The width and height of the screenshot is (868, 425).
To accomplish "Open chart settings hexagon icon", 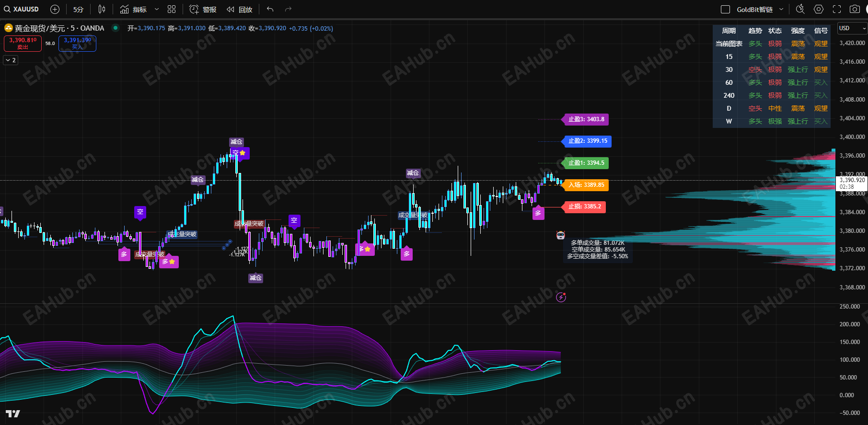I will point(819,9).
